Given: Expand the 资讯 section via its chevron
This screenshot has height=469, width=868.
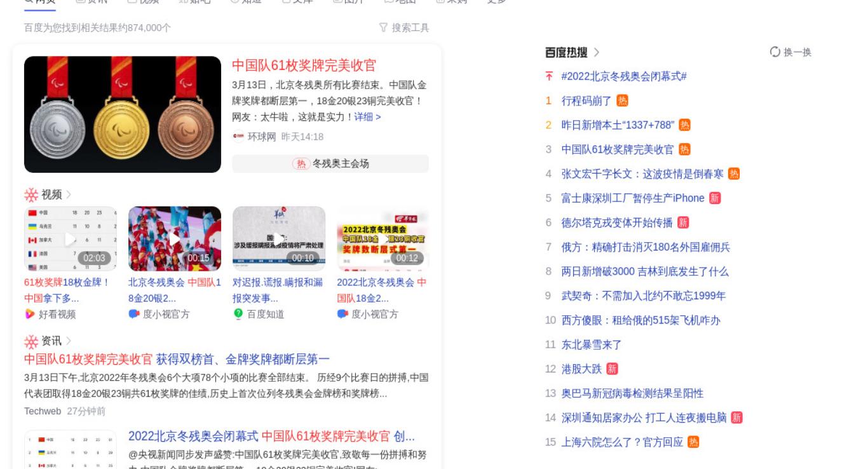Looking at the screenshot, I should tap(69, 341).
